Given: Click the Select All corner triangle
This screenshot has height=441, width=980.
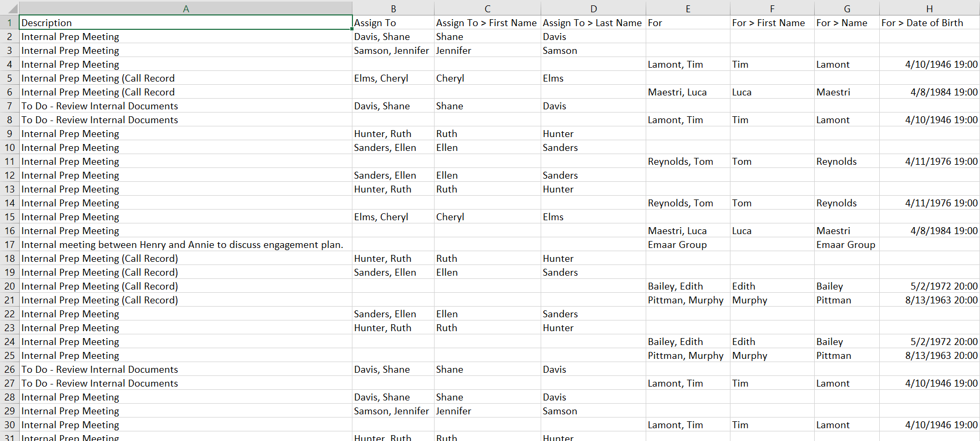Looking at the screenshot, I should (10, 8).
